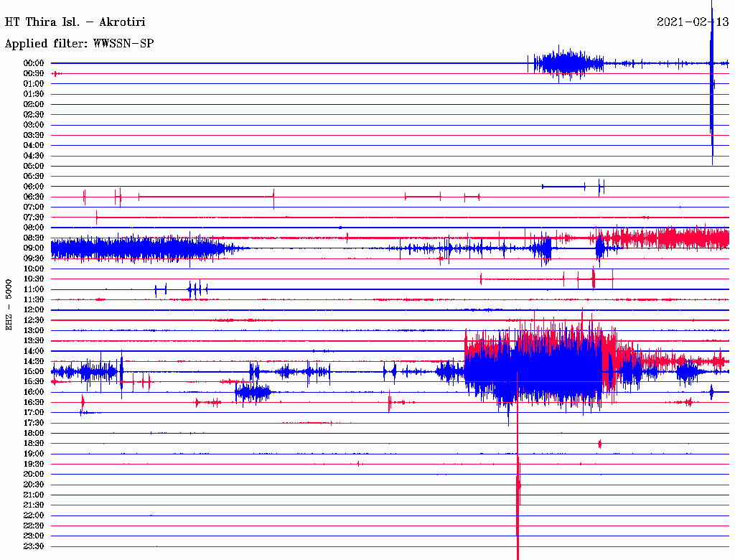Click the 10:00 trace label
The height and width of the screenshot is (560, 735).
coord(34,269)
